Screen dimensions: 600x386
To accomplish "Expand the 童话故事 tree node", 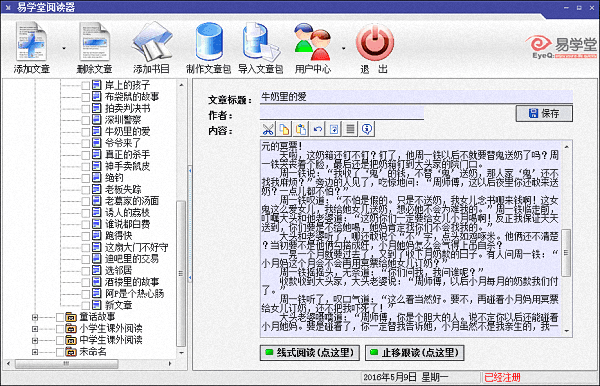I will [x=35, y=317].
